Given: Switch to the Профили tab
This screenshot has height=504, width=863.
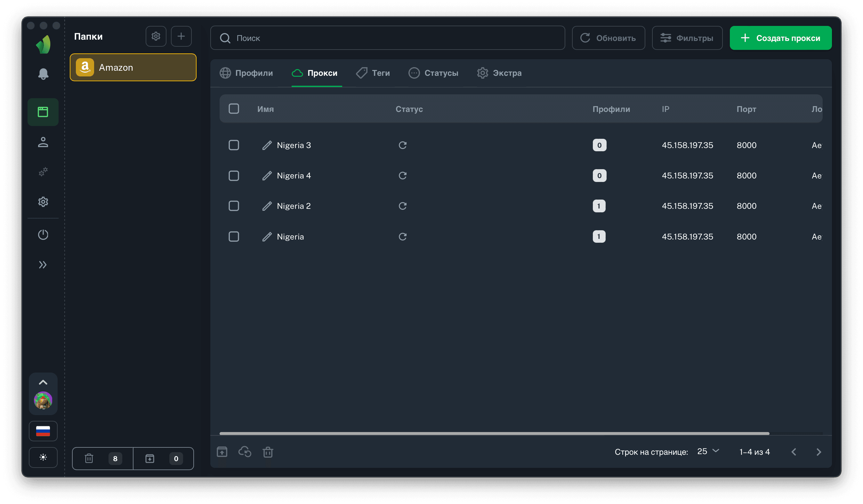Looking at the screenshot, I should 246,73.
